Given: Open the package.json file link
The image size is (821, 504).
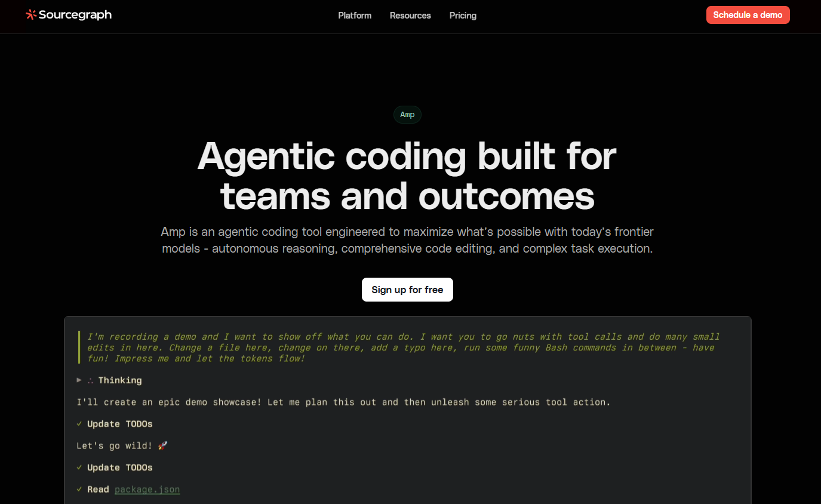Looking at the screenshot, I should [x=147, y=490].
